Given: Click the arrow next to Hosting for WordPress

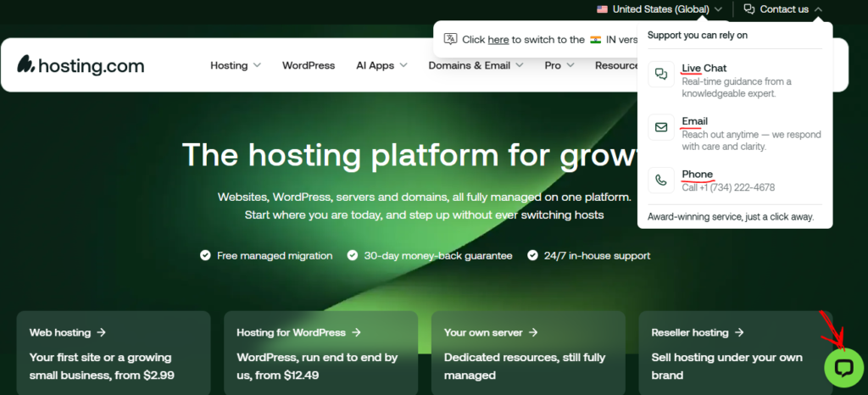Looking at the screenshot, I should [356, 332].
